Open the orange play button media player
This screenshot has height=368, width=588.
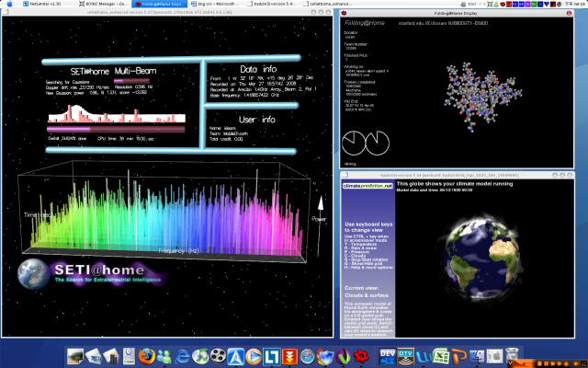pyautogui.click(x=254, y=356)
